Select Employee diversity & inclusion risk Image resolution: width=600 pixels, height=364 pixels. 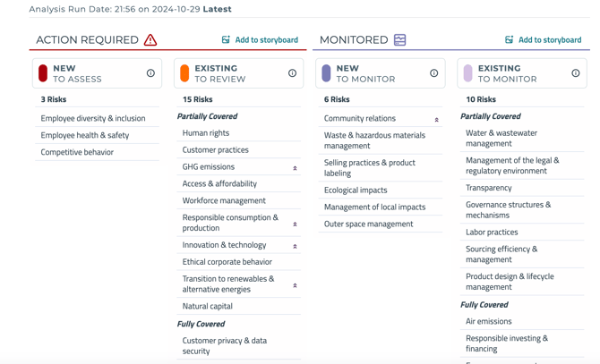[93, 118]
